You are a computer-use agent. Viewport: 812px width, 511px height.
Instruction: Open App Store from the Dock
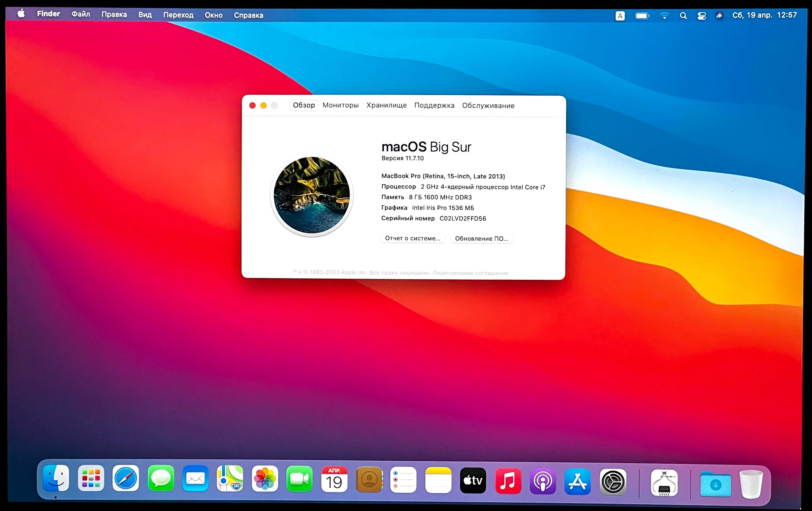pos(578,482)
